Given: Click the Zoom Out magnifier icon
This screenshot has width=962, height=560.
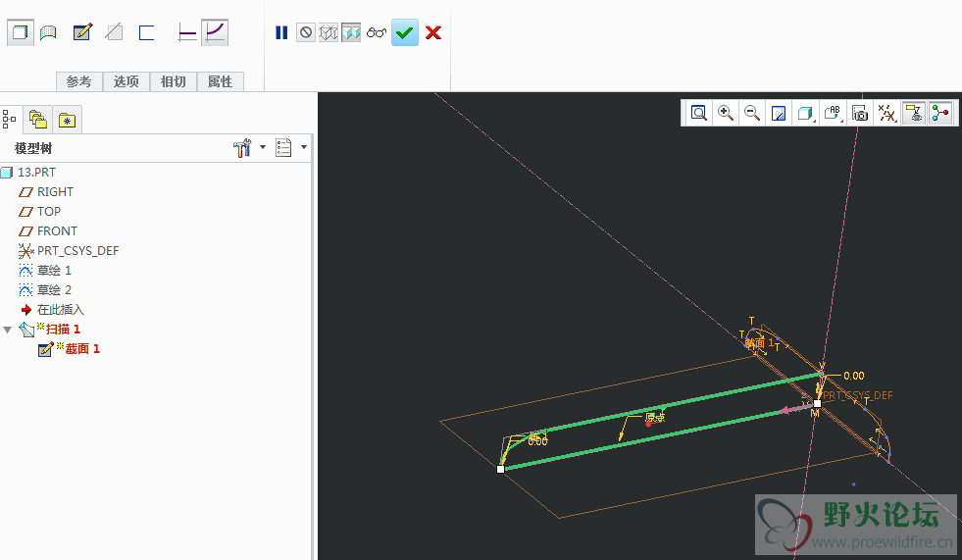Looking at the screenshot, I should [752, 113].
